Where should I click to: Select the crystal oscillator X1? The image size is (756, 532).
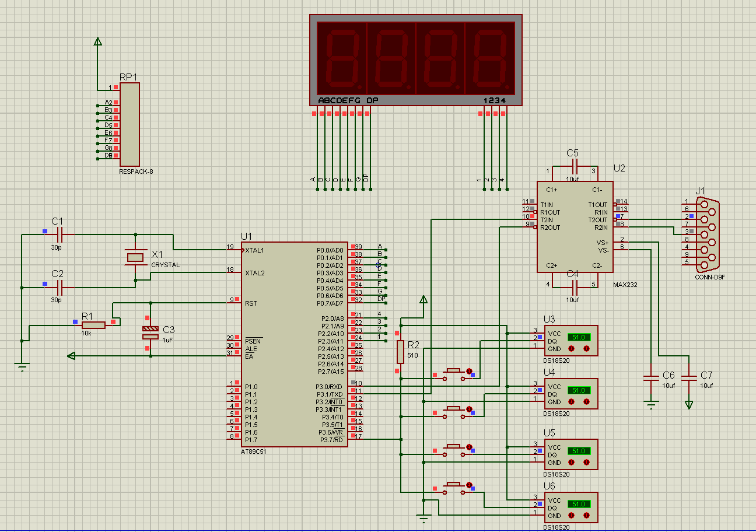(x=135, y=257)
